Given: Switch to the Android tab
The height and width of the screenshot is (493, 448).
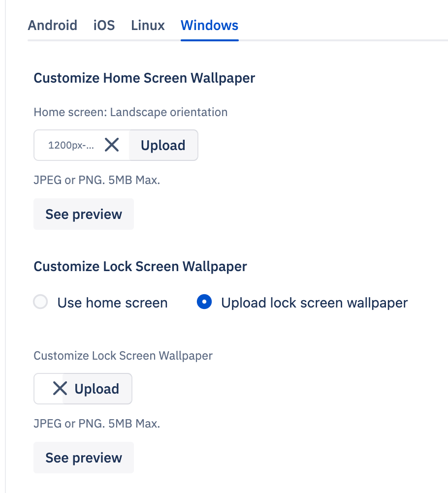Looking at the screenshot, I should coord(52,26).
